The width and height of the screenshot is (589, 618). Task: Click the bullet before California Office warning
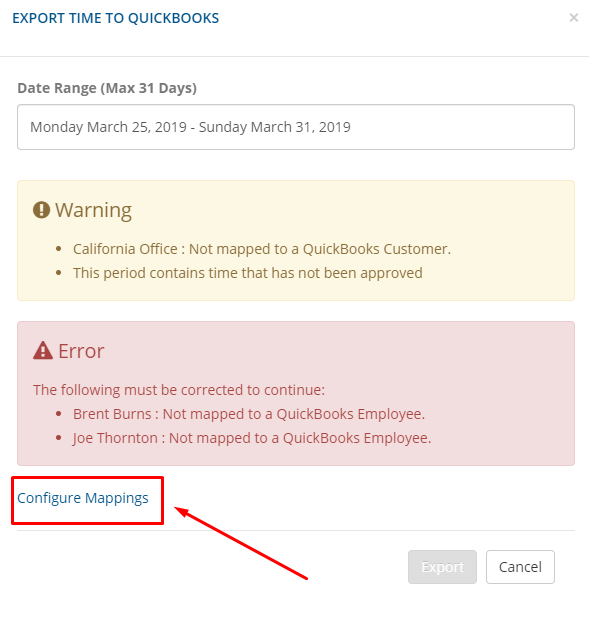[59, 249]
